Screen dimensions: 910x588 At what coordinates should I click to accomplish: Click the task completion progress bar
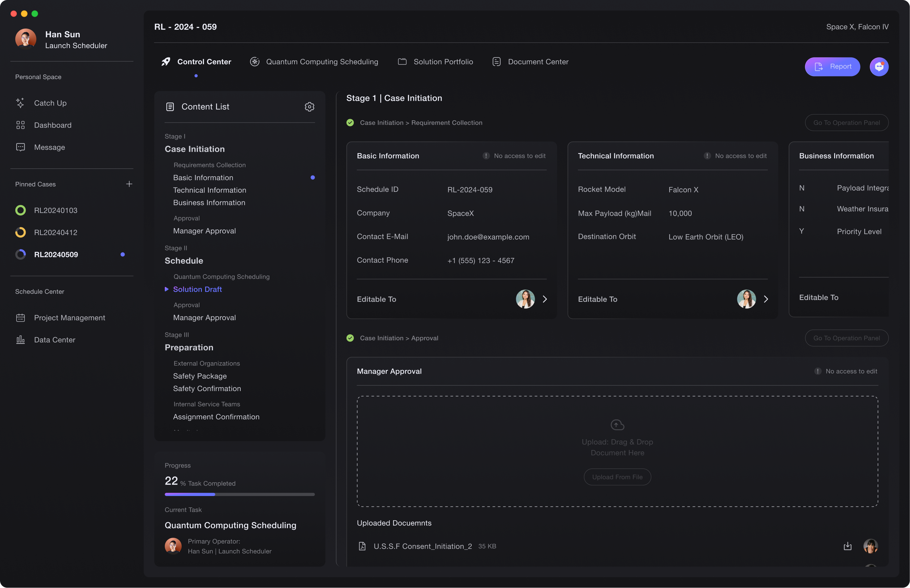click(239, 495)
